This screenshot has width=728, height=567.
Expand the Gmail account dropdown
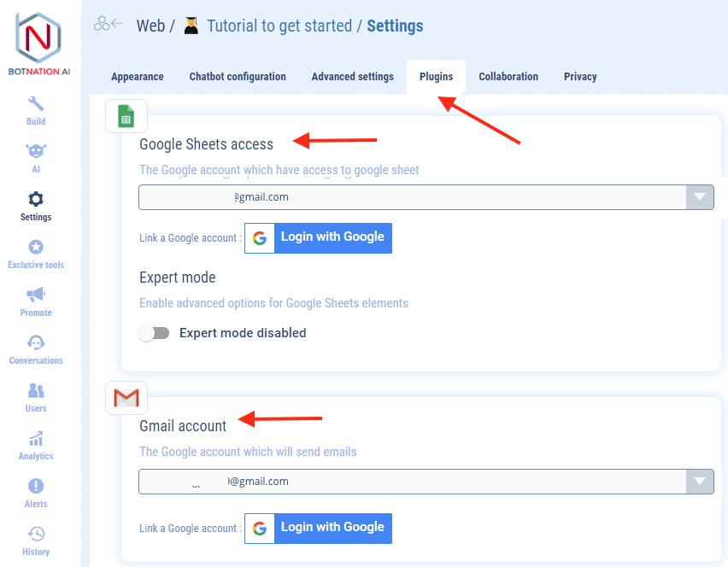pos(701,482)
